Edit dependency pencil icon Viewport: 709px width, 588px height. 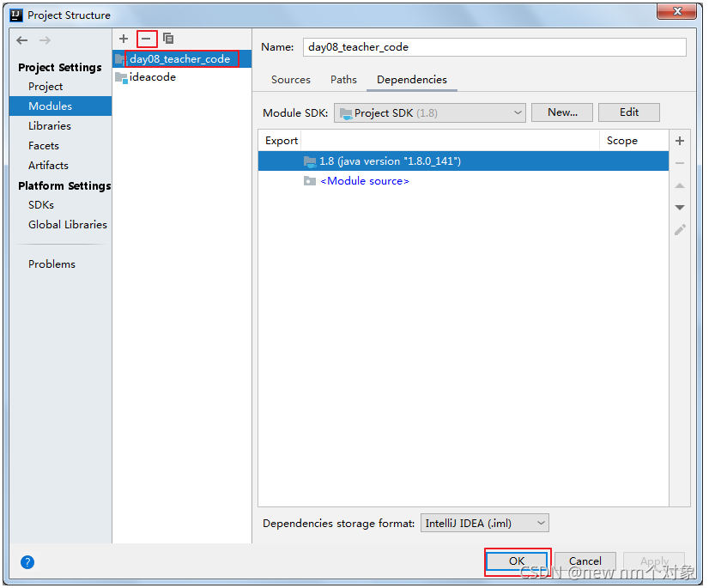tap(680, 230)
